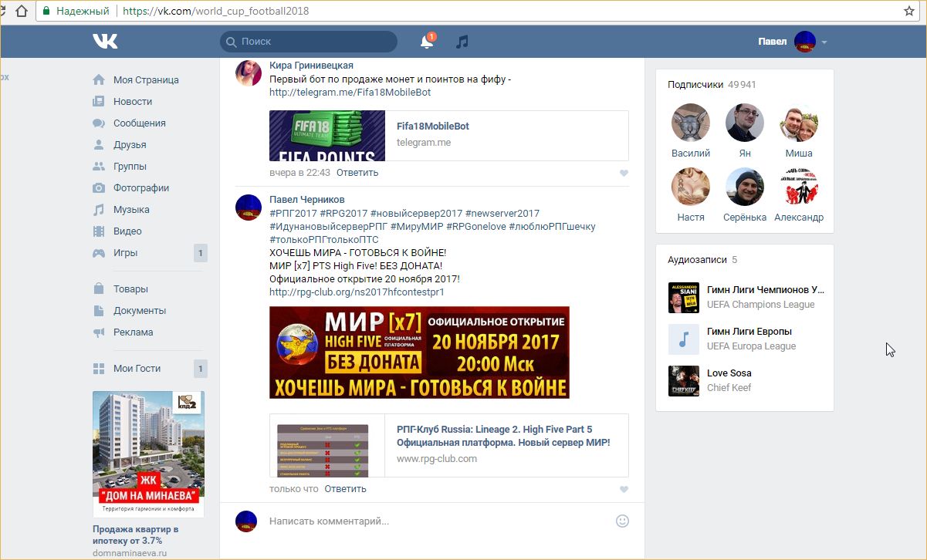The height and width of the screenshot is (560, 927).
Task: Click the Игры gamepad icon
Action: pos(99,253)
